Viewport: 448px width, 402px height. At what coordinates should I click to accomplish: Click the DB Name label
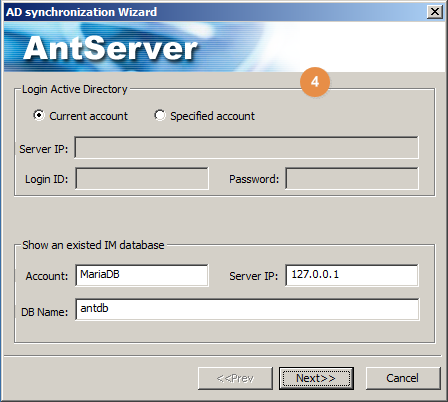click(x=44, y=312)
